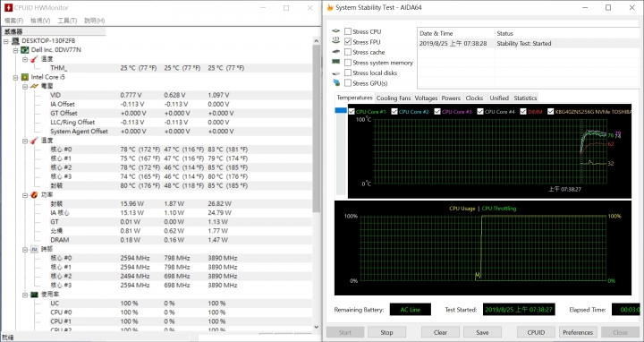
Task: Collapse the 溫度 node under Intel Core i5
Action: [25, 141]
